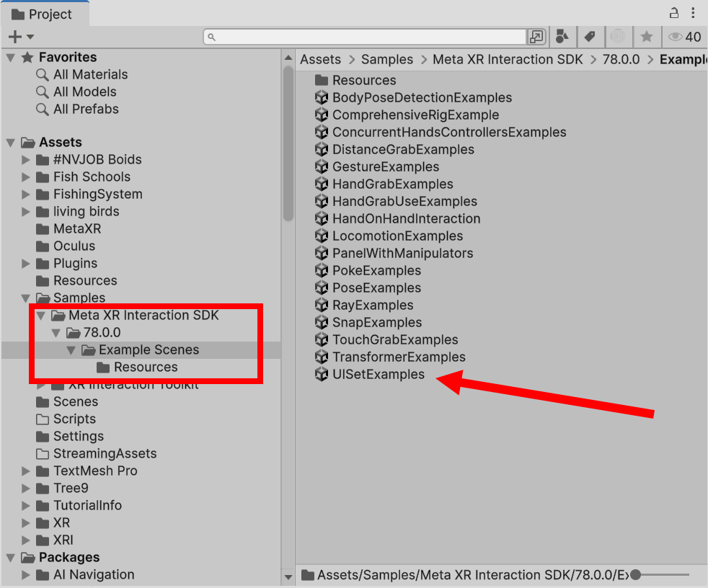The image size is (708, 588).
Task: Select the Scenes folder in tree
Action: tap(67, 401)
